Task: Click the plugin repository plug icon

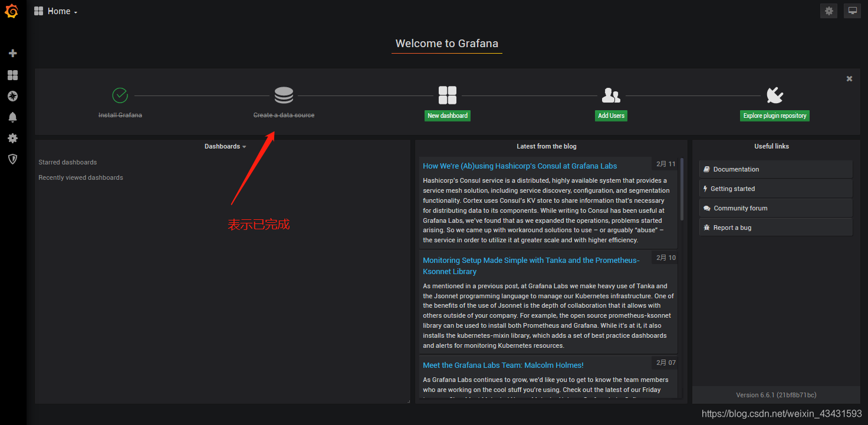Action: tap(775, 95)
